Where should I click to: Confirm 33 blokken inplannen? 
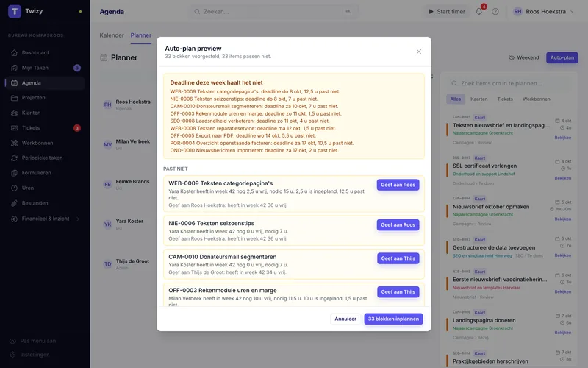(x=393, y=319)
